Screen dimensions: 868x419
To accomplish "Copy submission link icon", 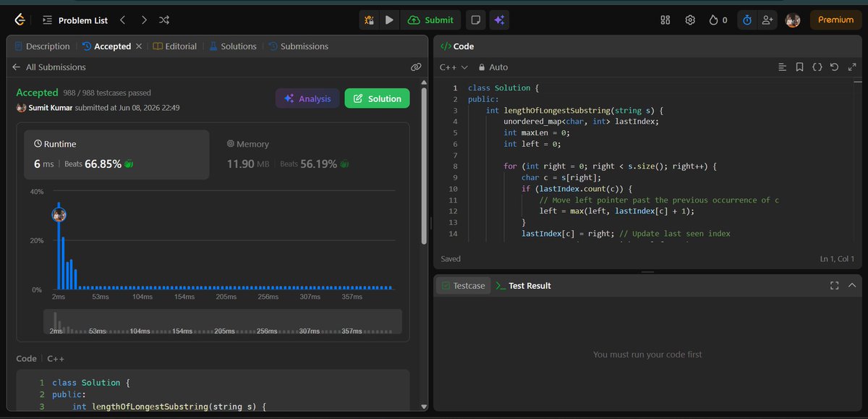I will (415, 67).
